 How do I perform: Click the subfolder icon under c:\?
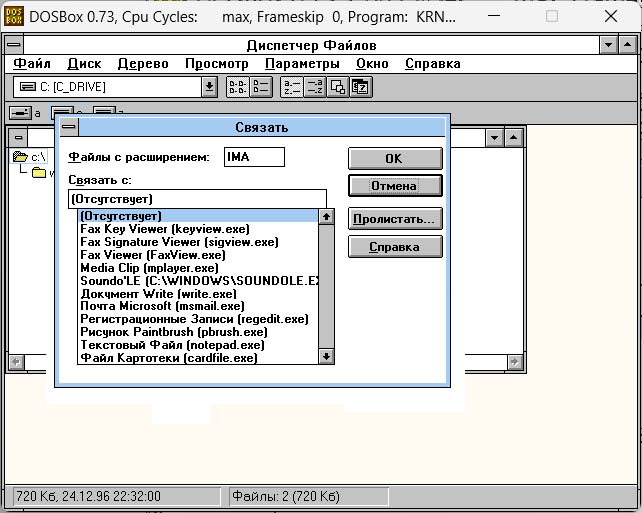point(39,172)
